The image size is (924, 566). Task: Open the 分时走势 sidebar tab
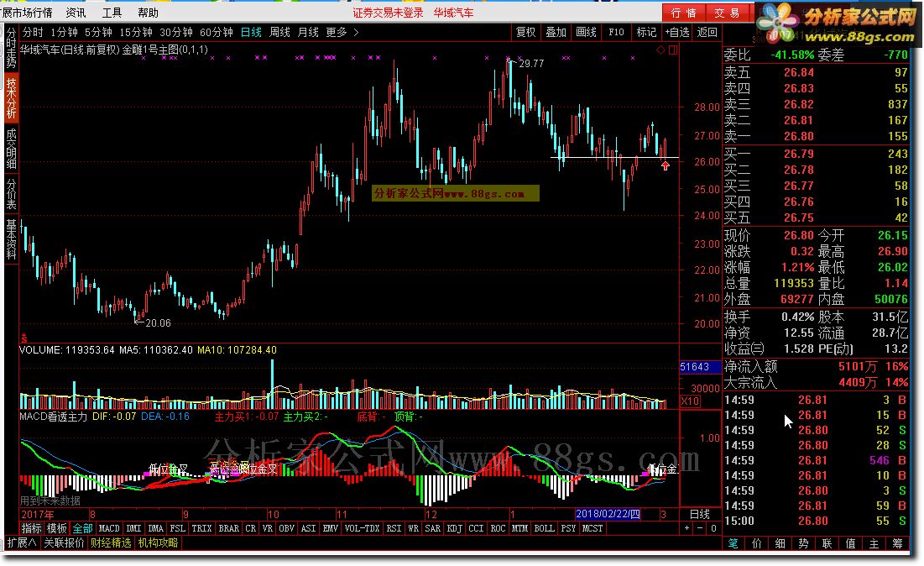[11, 49]
